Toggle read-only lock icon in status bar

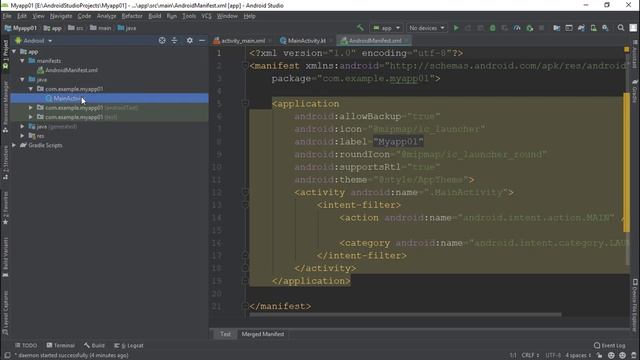coord(600,356)
